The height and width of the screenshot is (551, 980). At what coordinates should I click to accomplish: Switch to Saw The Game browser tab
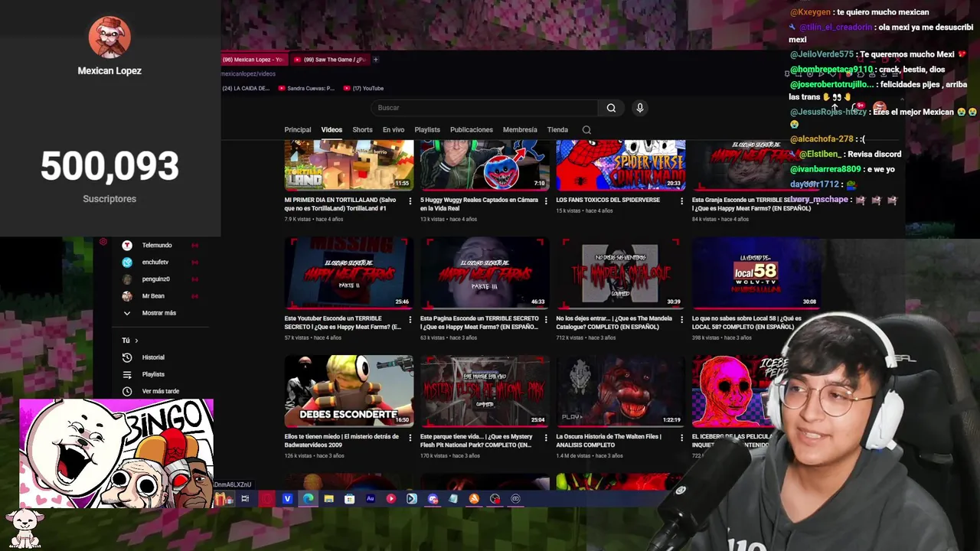click(x=330, y=60)
